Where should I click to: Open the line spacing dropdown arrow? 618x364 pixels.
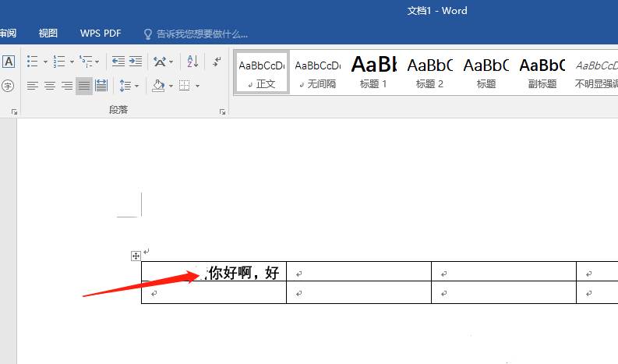tap(136, 86)
